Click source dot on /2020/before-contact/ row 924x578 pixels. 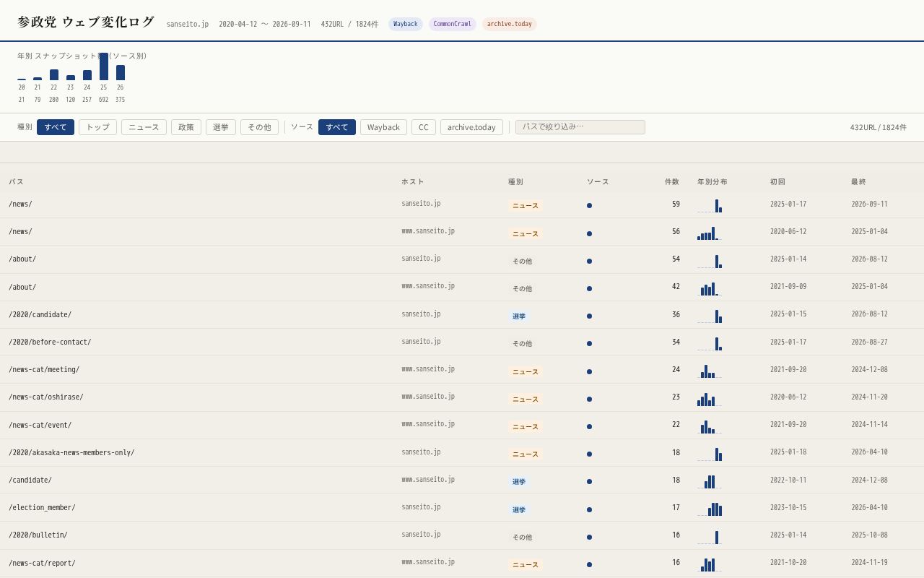click(x=589, y=344)
